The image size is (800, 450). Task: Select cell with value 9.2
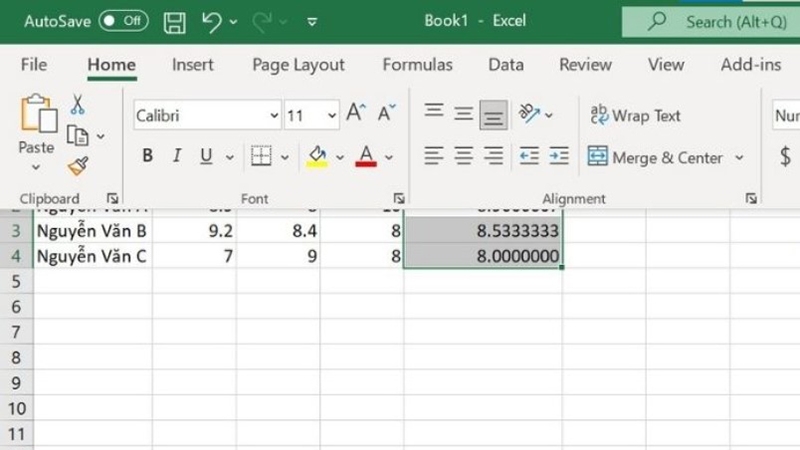194,231
